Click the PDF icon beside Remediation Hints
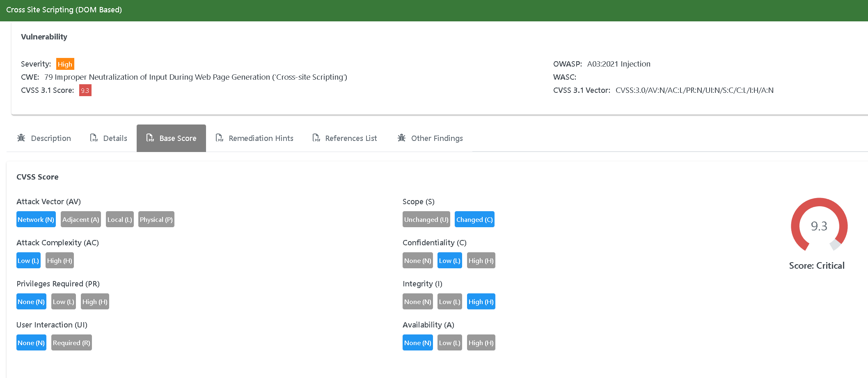 [220, 138]
